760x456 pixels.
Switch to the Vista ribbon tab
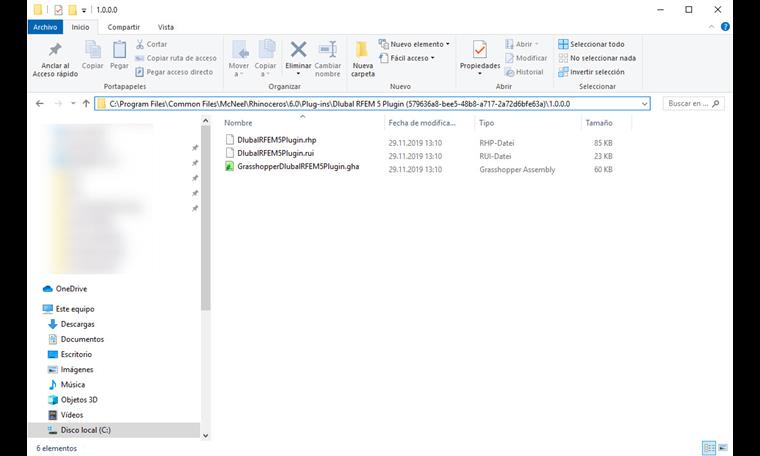pos(166,27)
